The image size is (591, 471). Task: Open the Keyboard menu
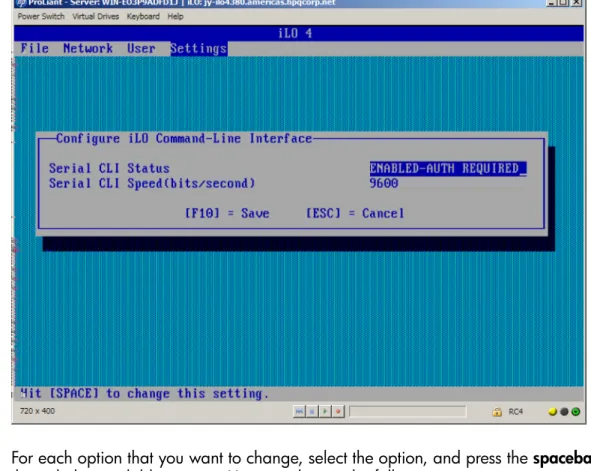tap(143, 17)
